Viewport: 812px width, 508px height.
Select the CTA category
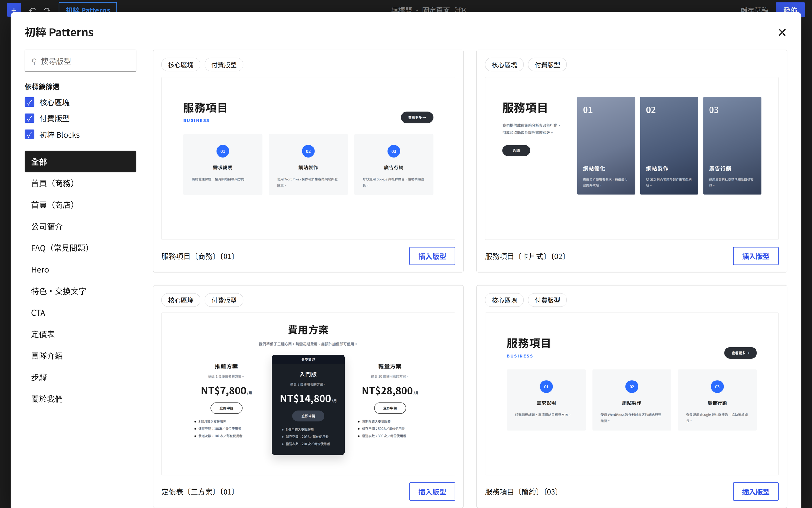[81, 312]
